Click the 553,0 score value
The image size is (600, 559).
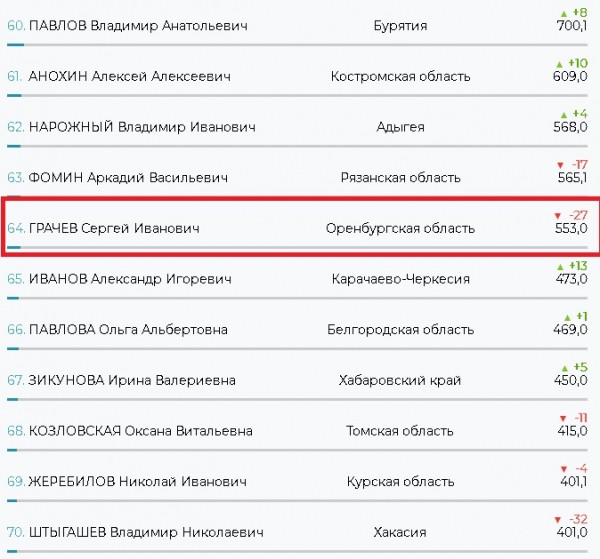[570, 229]
